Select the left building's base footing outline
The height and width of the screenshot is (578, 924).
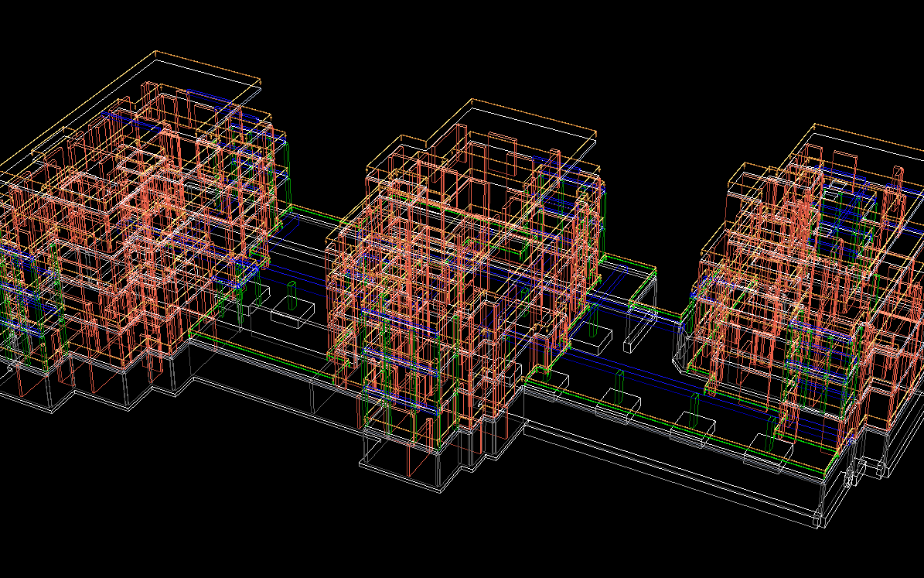[x=93, y=395]
